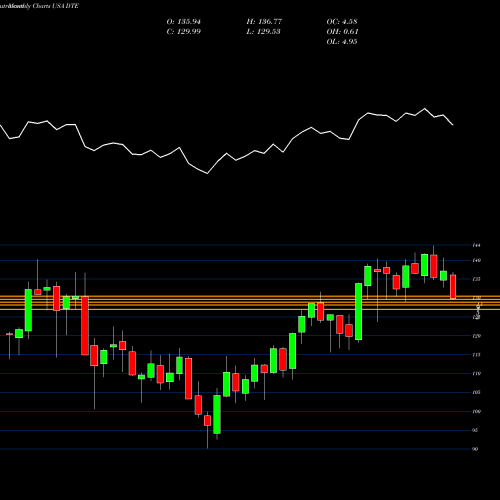Click the 115 price axis label
The height and width of the screenshot is (500, 500).
[477, 355]
